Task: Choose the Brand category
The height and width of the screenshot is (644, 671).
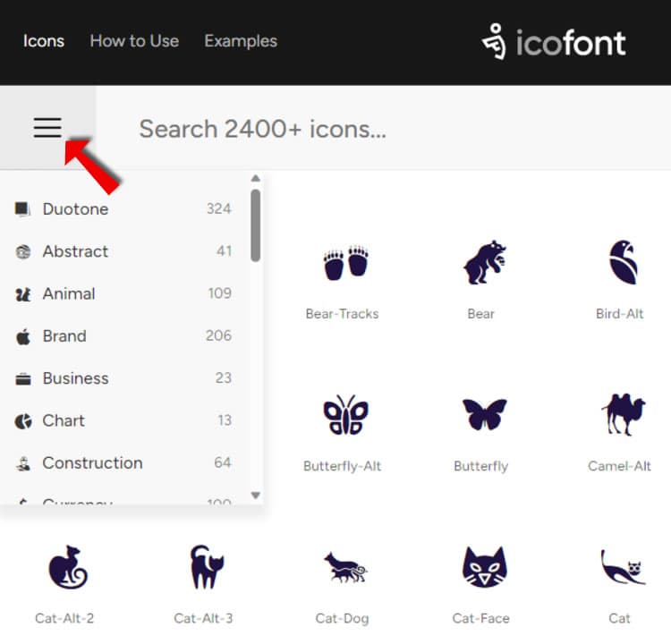Action: coord(64,336)
